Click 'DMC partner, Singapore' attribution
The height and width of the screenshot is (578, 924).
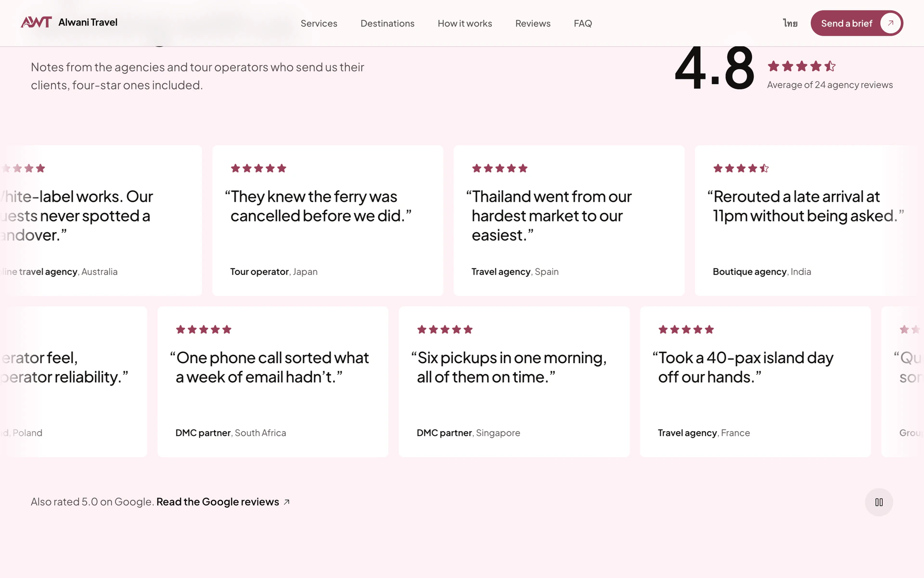(468, 433)
